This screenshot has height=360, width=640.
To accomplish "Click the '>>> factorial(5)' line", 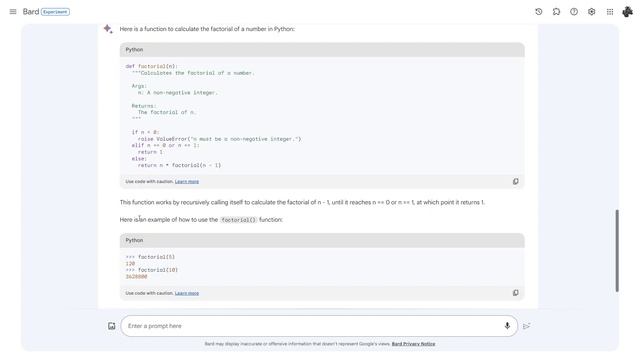I will [x=150, y=257].
